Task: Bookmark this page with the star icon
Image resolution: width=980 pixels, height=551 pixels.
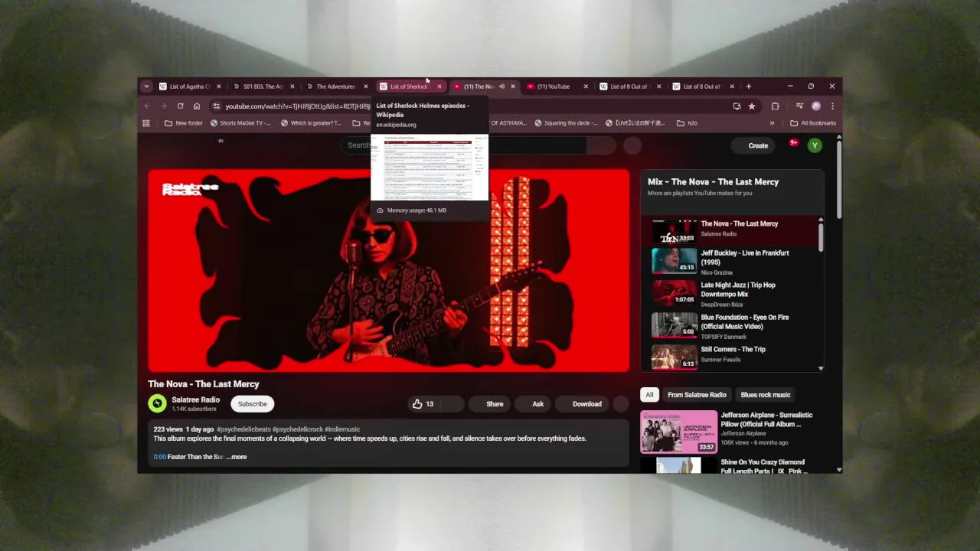Action: coord(752,106)
